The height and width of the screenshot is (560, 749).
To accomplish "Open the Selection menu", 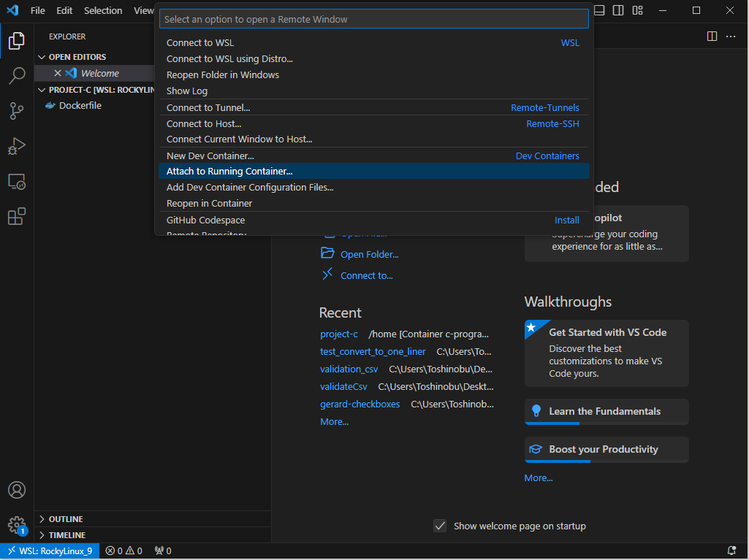I will pyautogui.click(x=103, y=10).
